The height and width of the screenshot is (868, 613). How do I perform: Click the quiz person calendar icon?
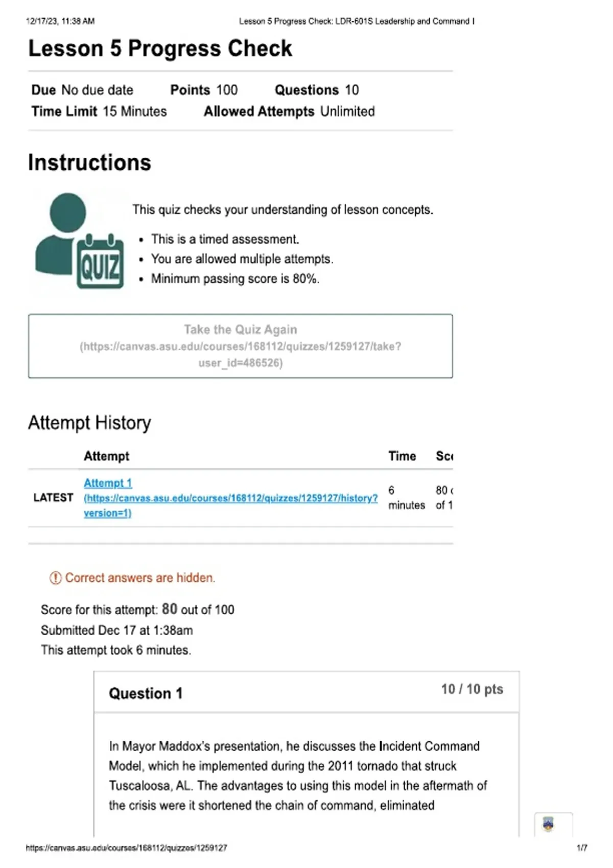[80, 240]
